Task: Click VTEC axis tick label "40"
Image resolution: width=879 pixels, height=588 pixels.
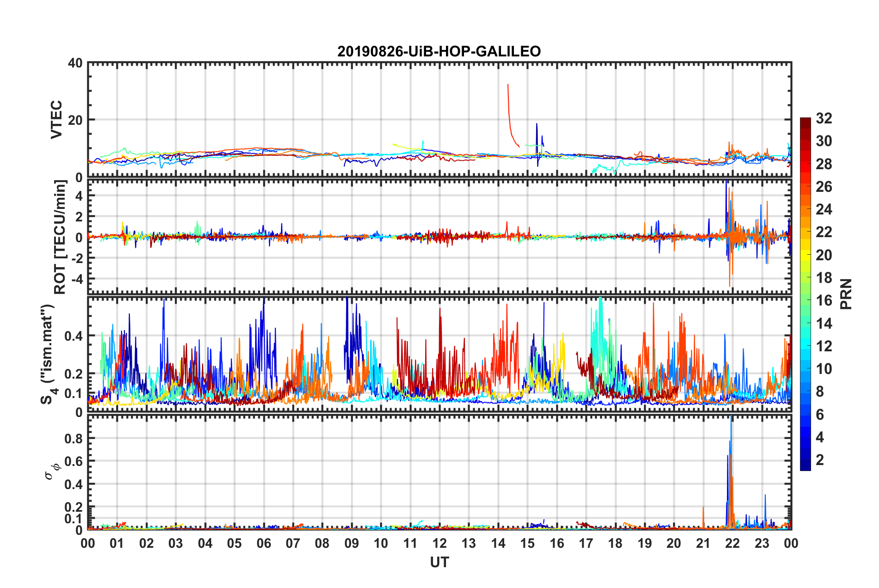Action: tap(75, 63)
